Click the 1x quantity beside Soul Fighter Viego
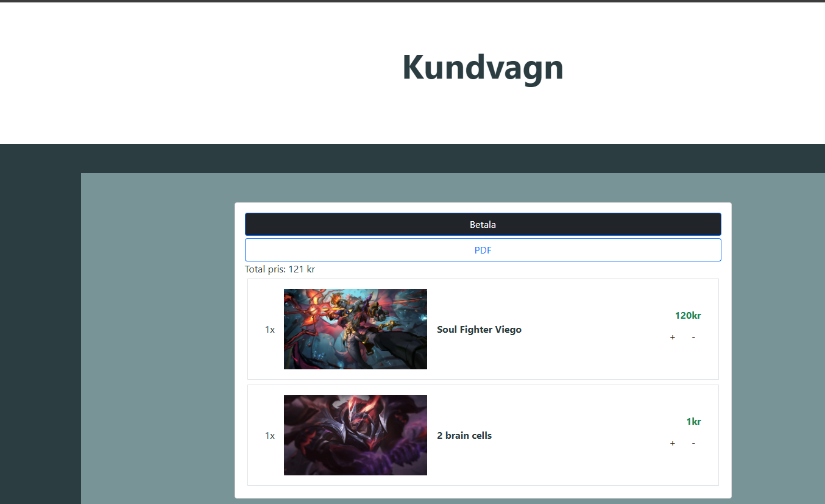The width and height of the screenshot is (825, 504). [x=269, y=330]
